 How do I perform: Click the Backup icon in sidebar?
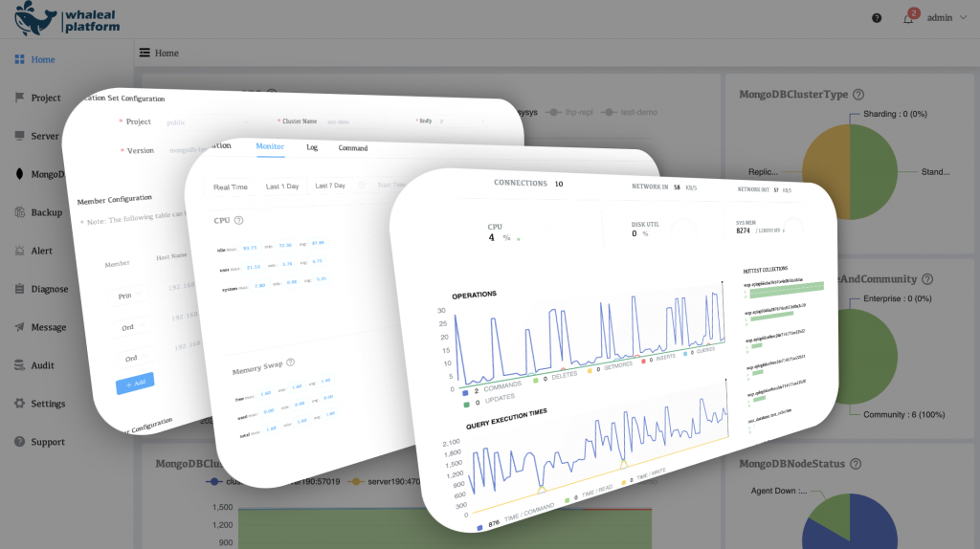click(x=19, y=212)
